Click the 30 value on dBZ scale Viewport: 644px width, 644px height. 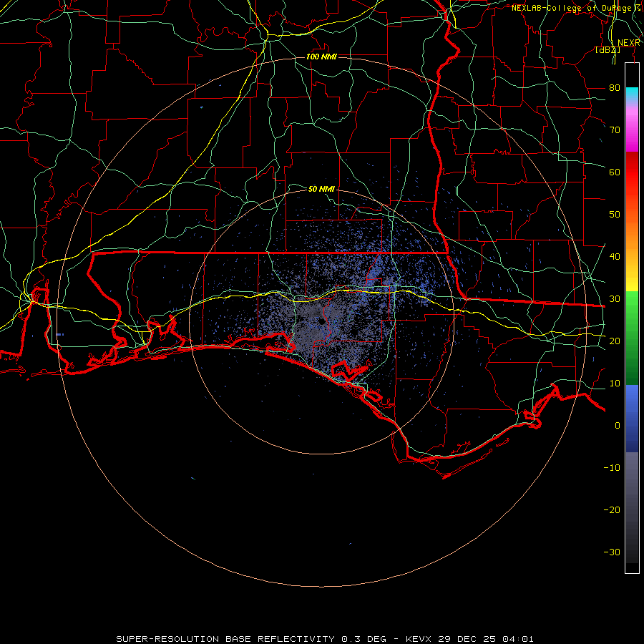pyautogui.click(x=615, y=298)
